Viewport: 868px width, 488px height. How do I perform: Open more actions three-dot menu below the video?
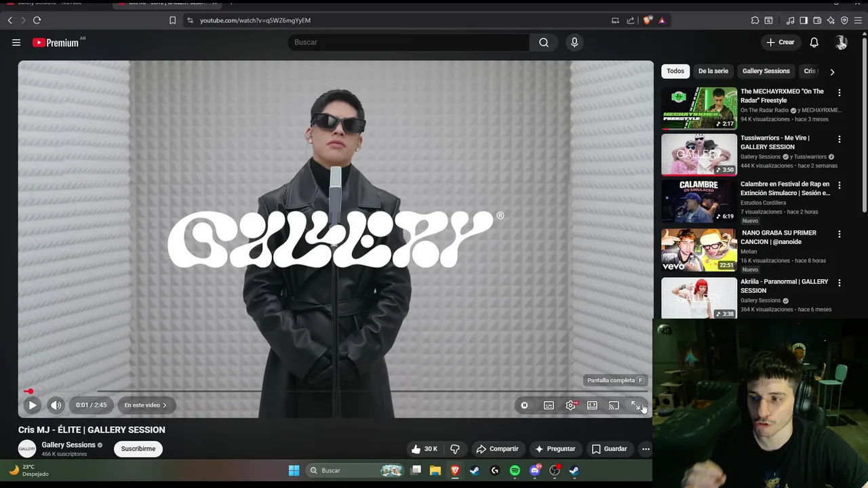click(x=646, y=449)
